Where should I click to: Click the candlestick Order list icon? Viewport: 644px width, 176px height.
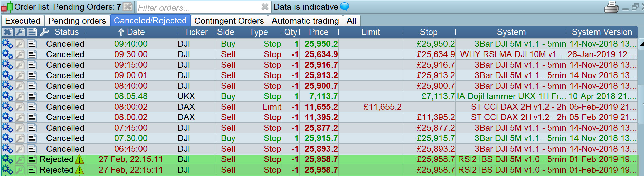tap(7, 7)
